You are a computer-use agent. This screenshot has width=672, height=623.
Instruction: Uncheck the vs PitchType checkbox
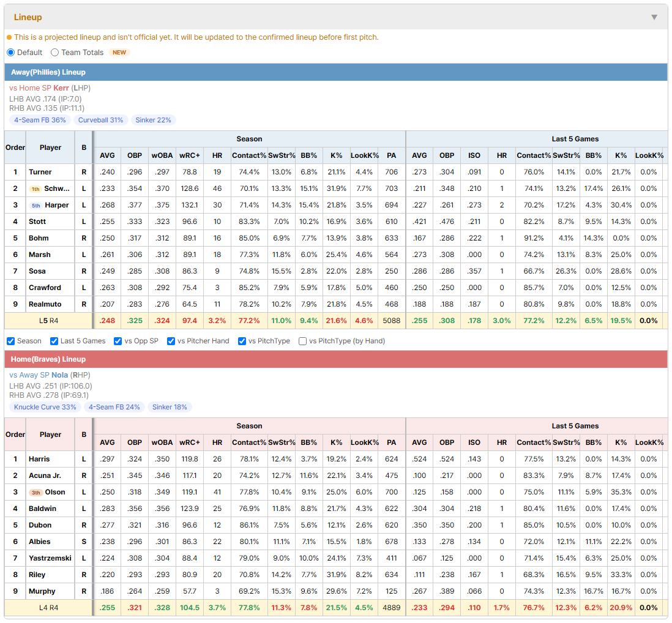click(x=242, y=341)
